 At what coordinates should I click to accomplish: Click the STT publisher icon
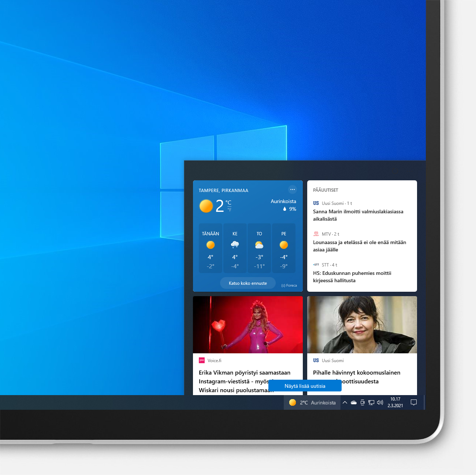tap(316, 265)
